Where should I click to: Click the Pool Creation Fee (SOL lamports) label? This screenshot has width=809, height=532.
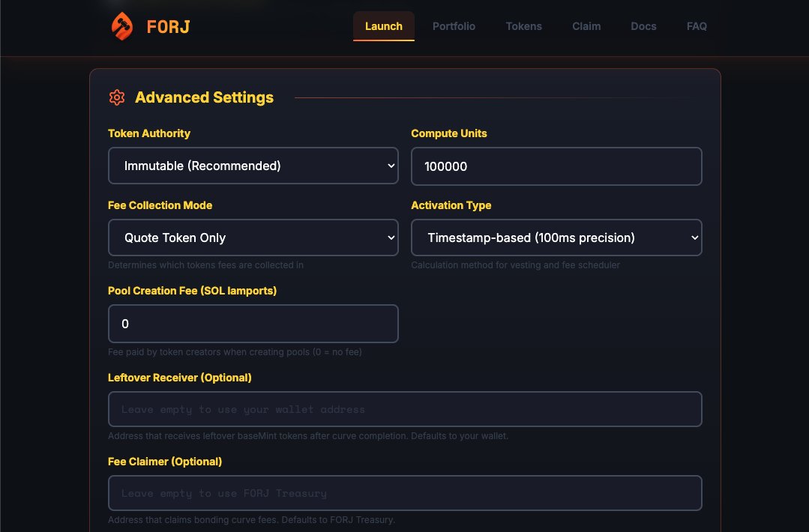click(x=193, y=291)
